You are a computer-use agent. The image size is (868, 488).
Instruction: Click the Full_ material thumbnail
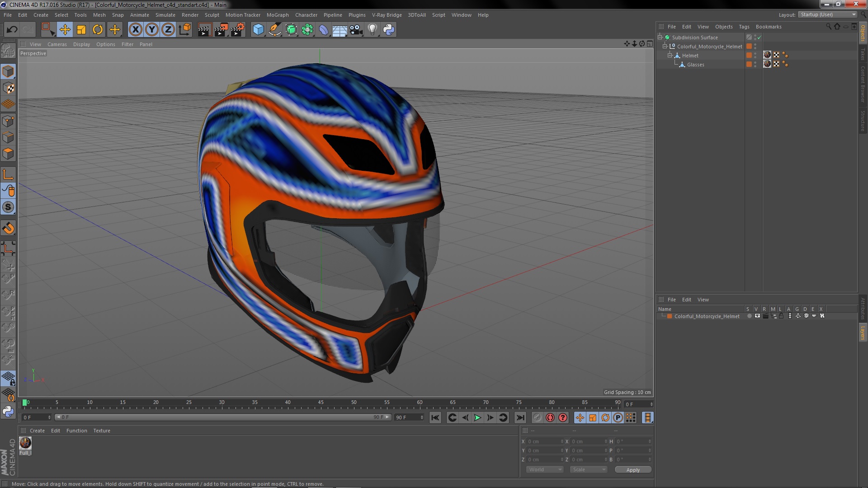point(24,443)
